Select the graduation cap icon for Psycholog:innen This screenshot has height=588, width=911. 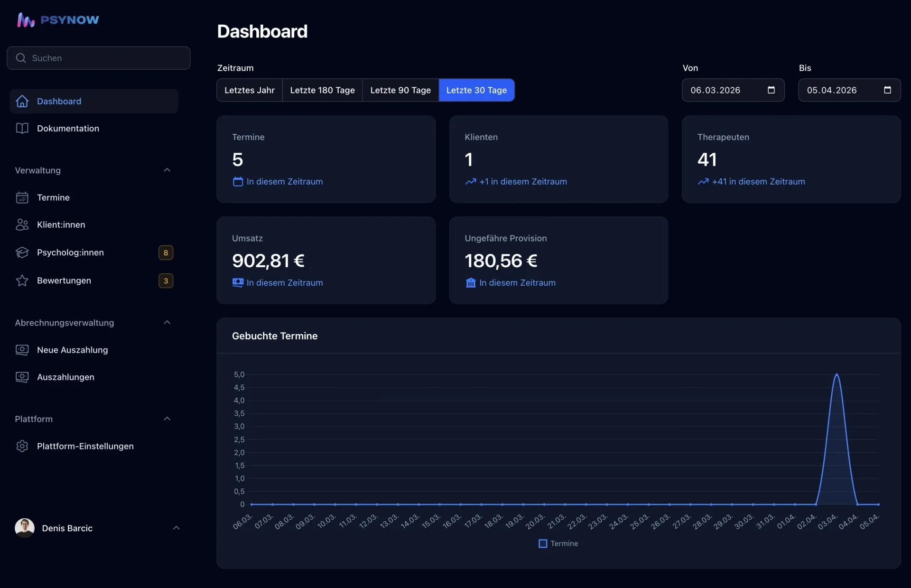point(22,252)
